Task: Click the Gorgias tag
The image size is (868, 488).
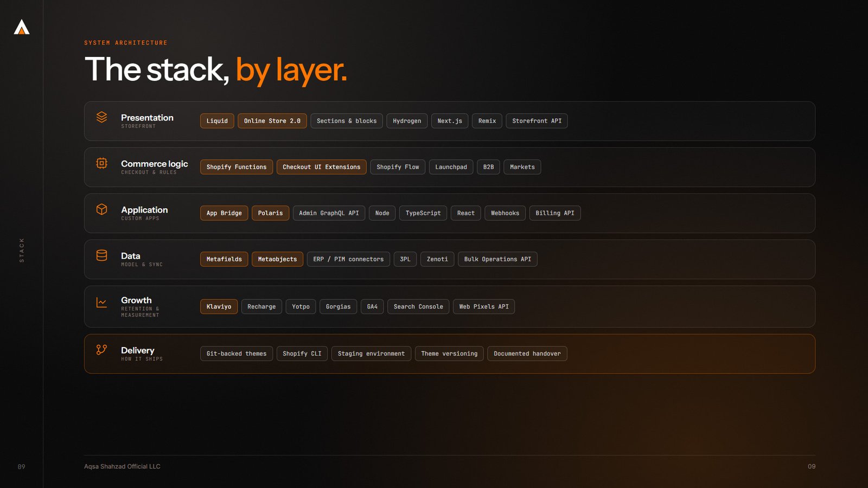Action: (x=339, y=307)
